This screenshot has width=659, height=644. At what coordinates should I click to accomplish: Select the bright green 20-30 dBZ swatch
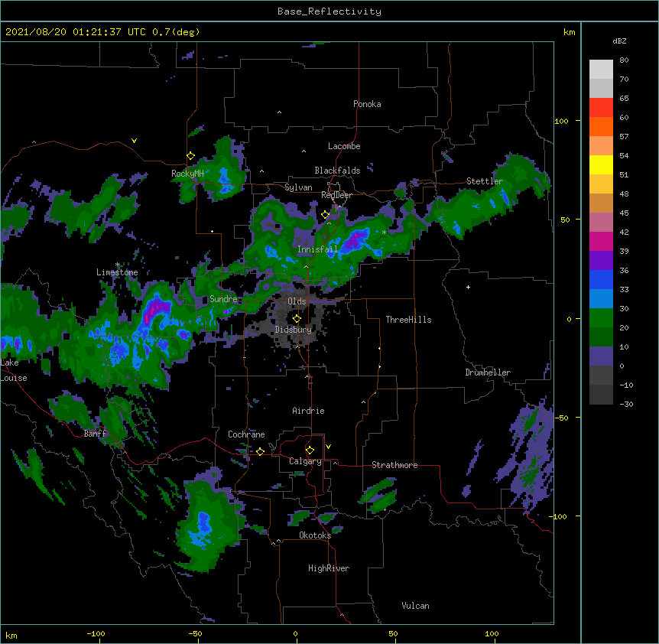coord(601,318)
